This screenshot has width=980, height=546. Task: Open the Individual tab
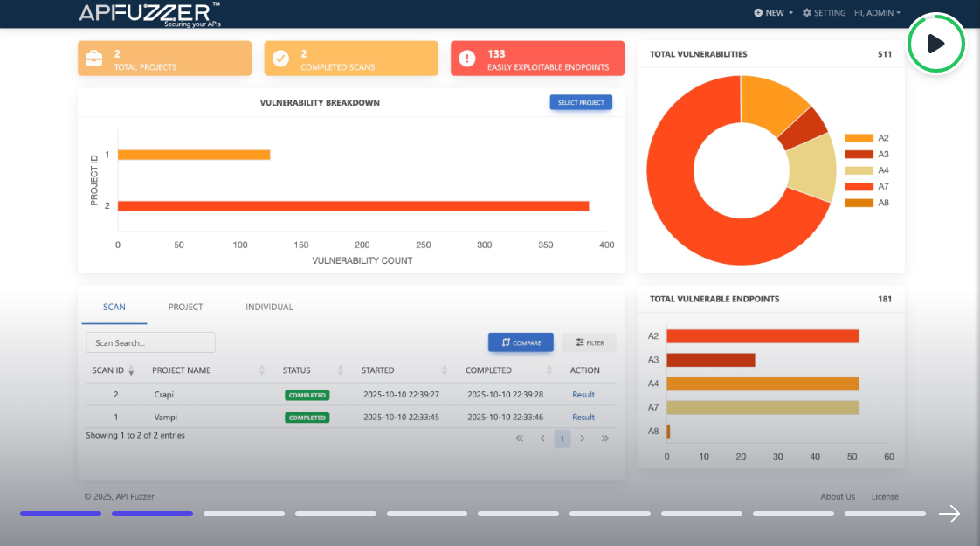pyautogui.click(x=269, y=308)
